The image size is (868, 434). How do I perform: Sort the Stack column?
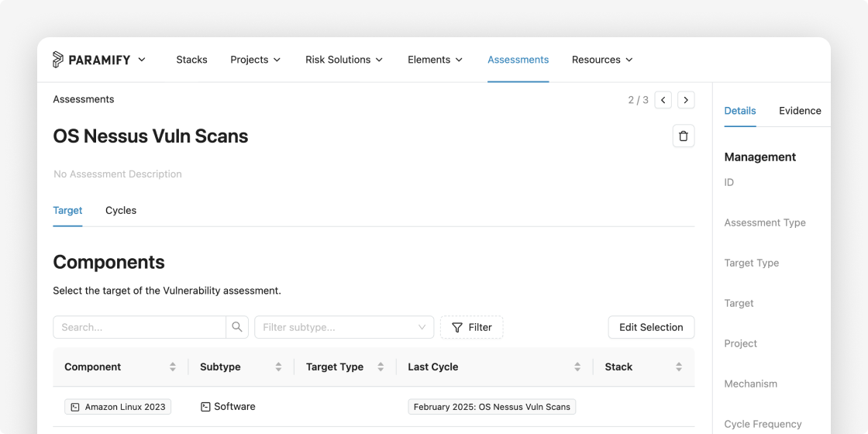coord(679,367)
